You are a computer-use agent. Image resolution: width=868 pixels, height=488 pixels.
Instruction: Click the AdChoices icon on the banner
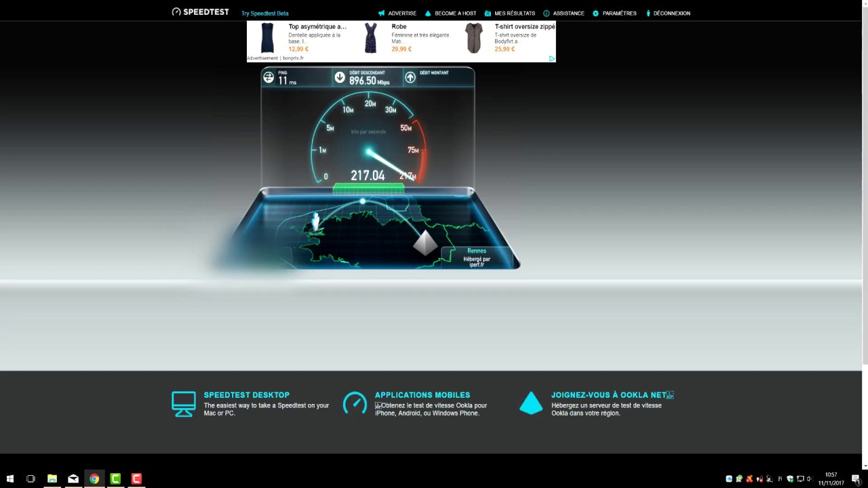[552, 58]
